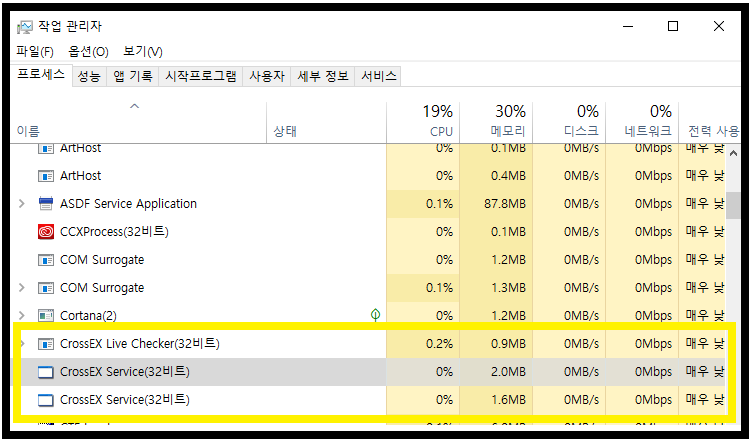Open the 옵션(O) menu

point(88,51)
